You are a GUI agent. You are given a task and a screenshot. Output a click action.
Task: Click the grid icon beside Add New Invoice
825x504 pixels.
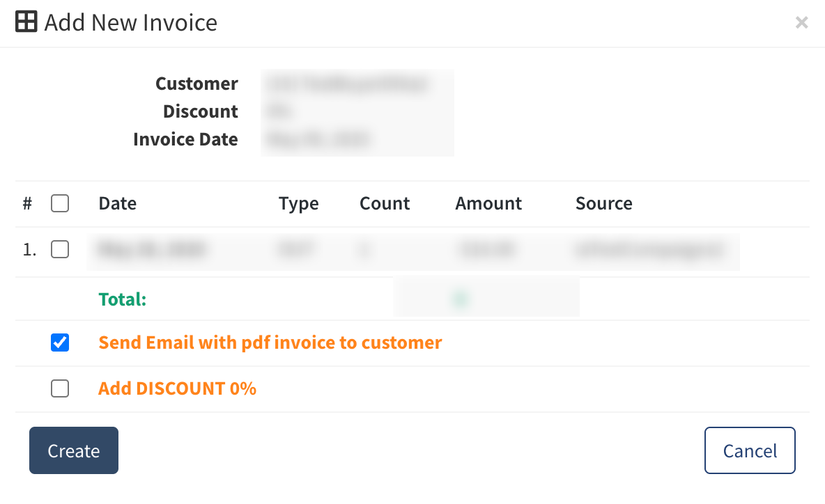pos(26,22)
